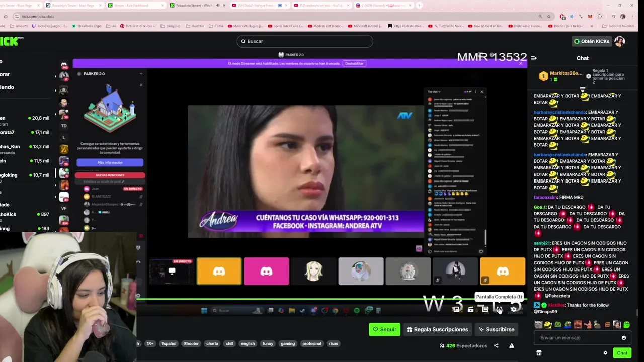Click Regala Suscripciones button

pos(437,329)
